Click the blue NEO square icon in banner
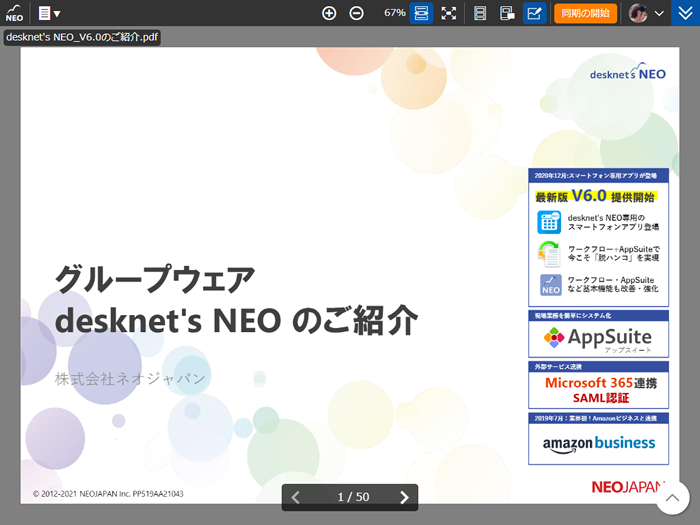This screenshot has height=525, width=700. coord(550,285)
